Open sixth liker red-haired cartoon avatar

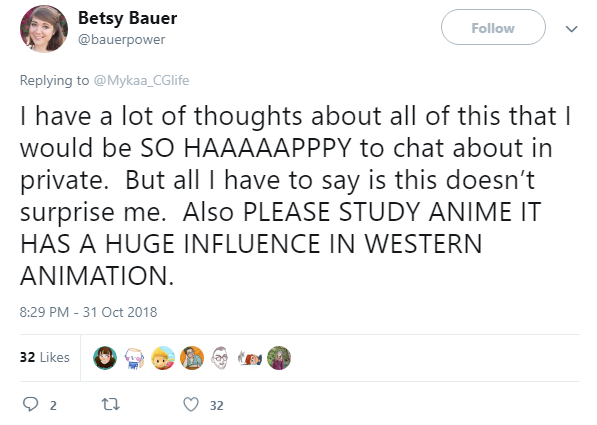(250, 358)
